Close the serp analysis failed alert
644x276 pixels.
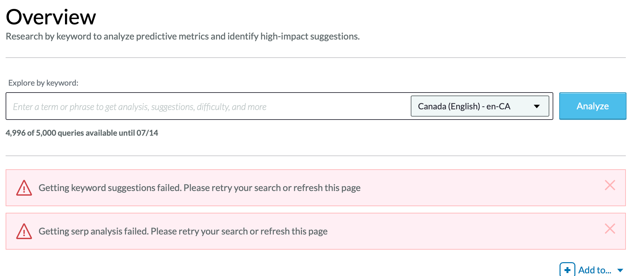point(610,229)
